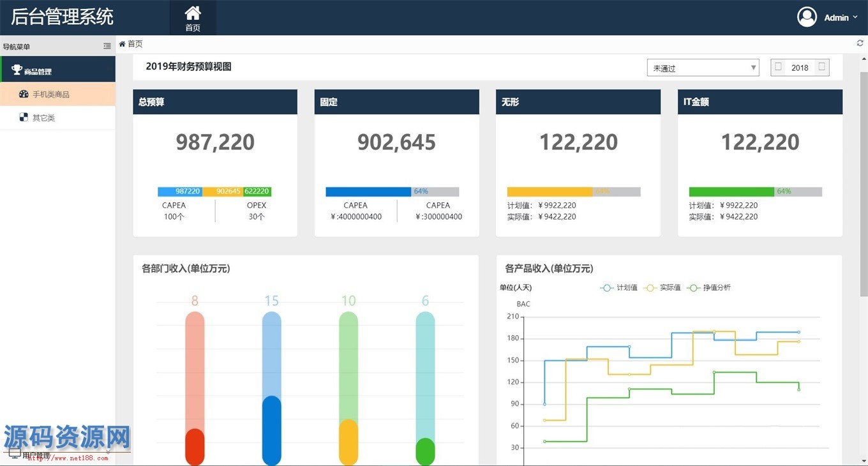The image size is (868, 466).
Task: Click the Admin user avatar icon
Action: pyautogui.click(x=807, y=17)
